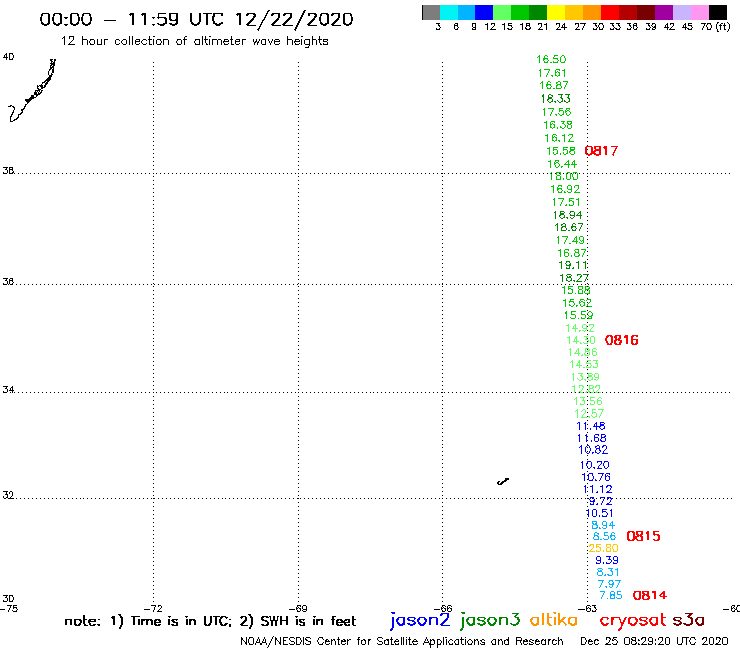Screen dimensions: 740x650
Task: Click the blue 11.48 wave height value
Action: [x=591, y=426]
